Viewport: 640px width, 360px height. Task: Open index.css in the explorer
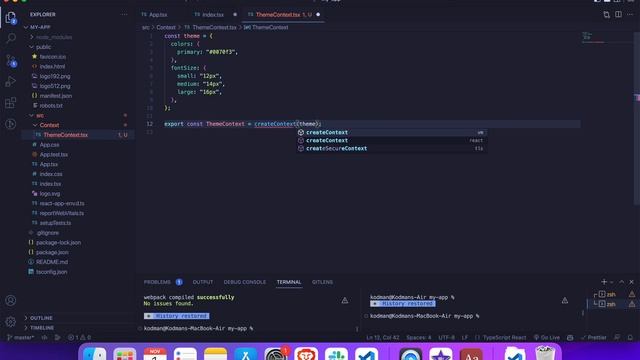pos(51,174)
